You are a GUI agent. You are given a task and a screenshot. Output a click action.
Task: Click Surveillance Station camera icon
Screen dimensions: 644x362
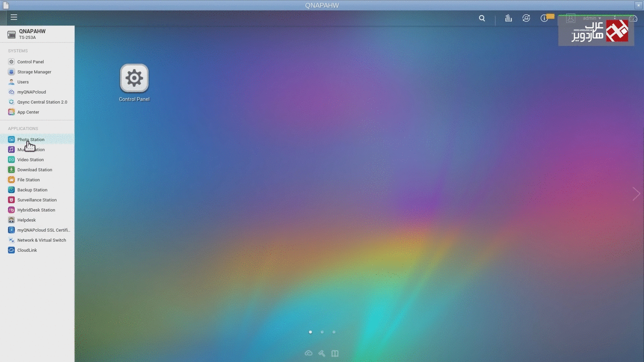[11, 200]
